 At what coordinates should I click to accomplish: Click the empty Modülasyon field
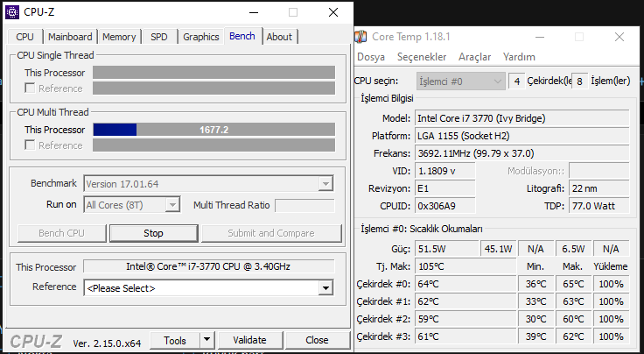coord(598,171)
